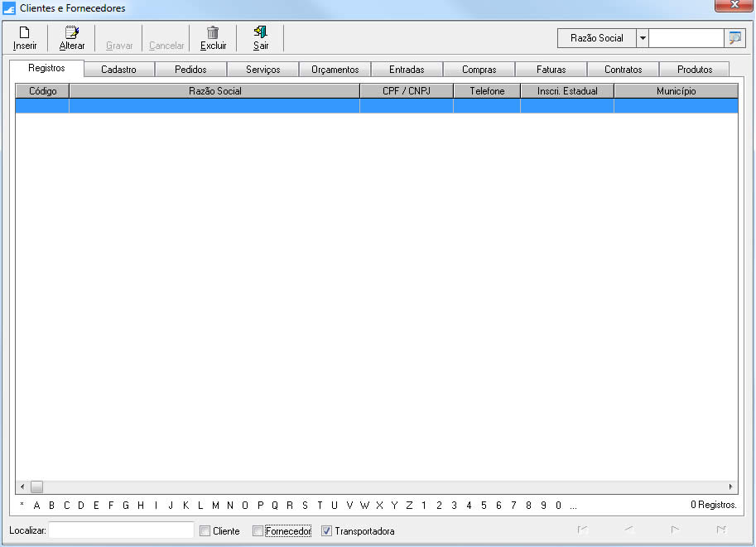This screenshot has width=756, height=547.
Task: Click the top-right search text box
Action: pos(686,38)
